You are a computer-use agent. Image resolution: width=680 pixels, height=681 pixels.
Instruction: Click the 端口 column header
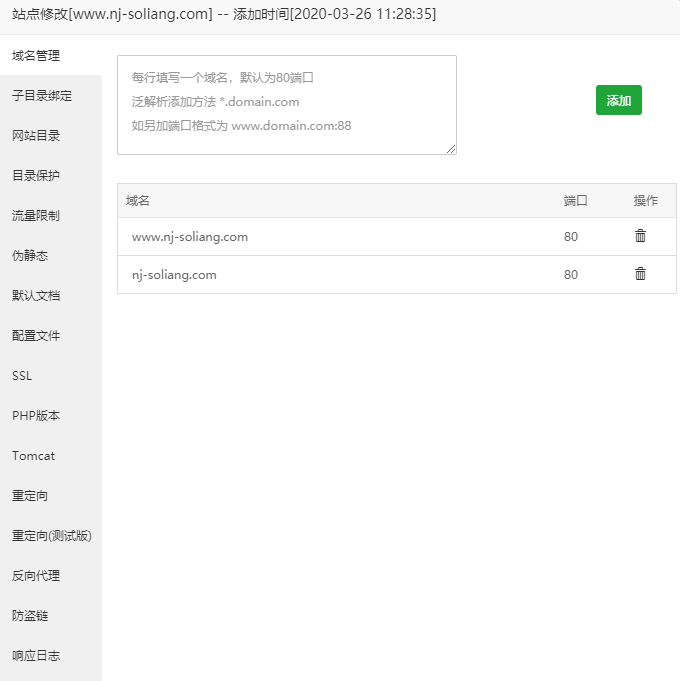click(575, 201)
